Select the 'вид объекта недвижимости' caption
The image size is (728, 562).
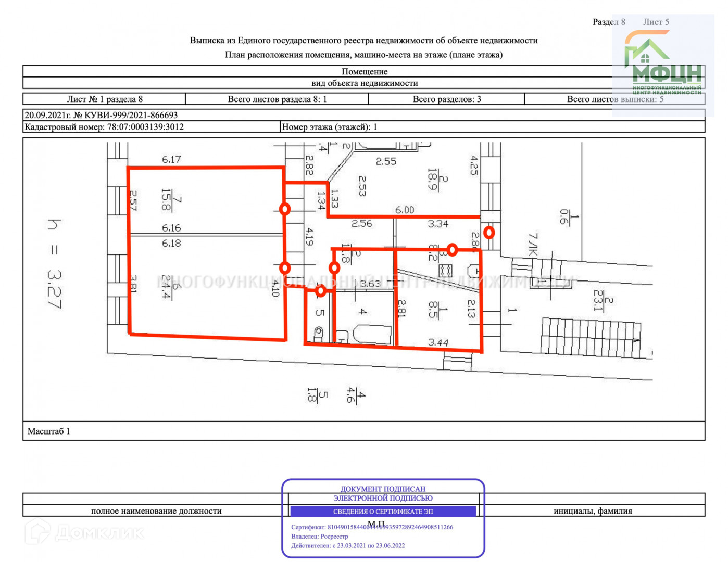coord(365,83)
